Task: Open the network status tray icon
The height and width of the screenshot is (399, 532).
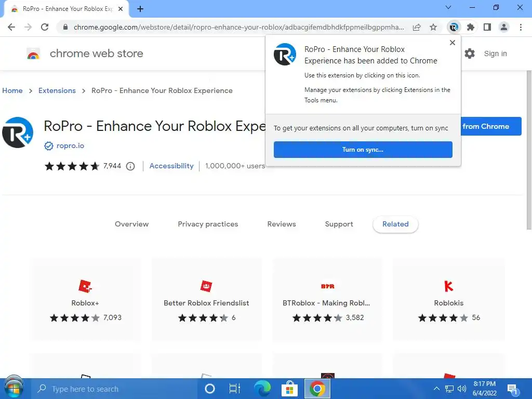Action: pos(449,389)
